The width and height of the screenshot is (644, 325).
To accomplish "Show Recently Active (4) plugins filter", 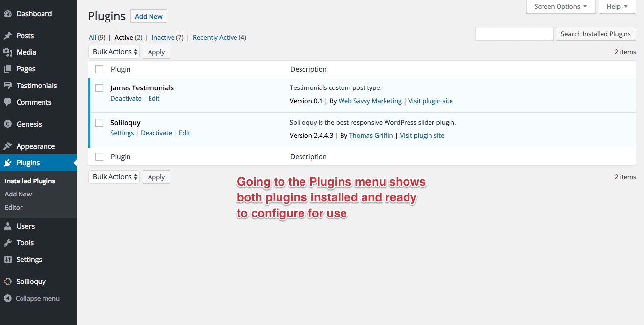I will click(219, 37).
